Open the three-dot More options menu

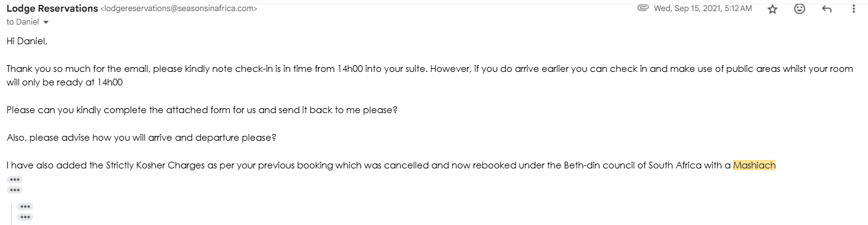pyautogui.click(x=854, y=9)
